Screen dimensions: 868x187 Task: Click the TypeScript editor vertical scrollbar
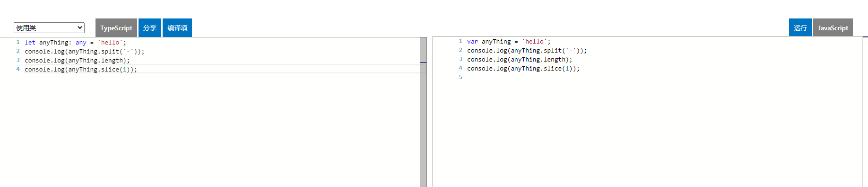423,112
